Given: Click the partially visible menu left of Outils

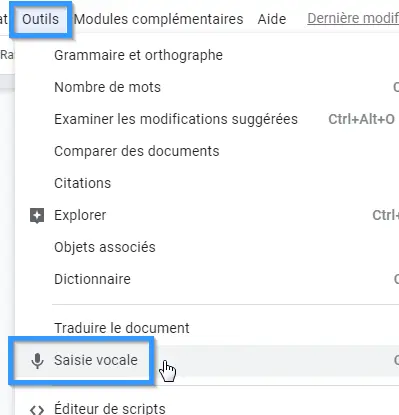Looking at the screenshot, I should tap(4, 19).
